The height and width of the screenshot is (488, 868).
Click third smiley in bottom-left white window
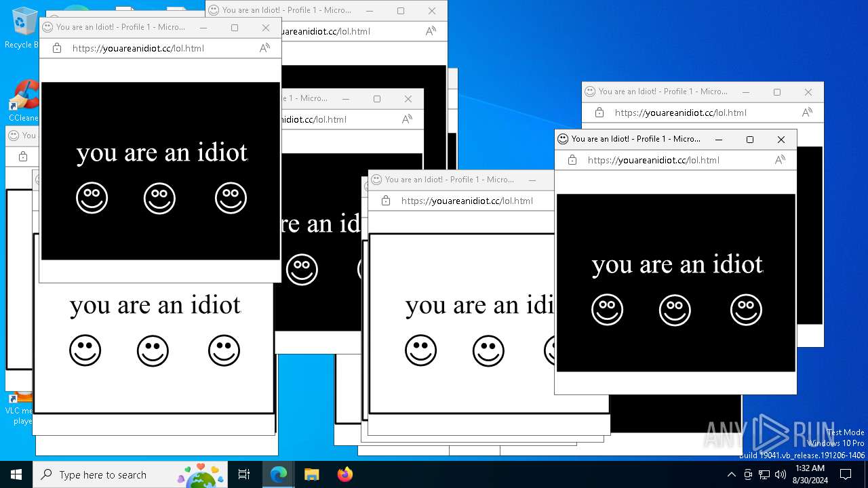[x=224, y=350]
